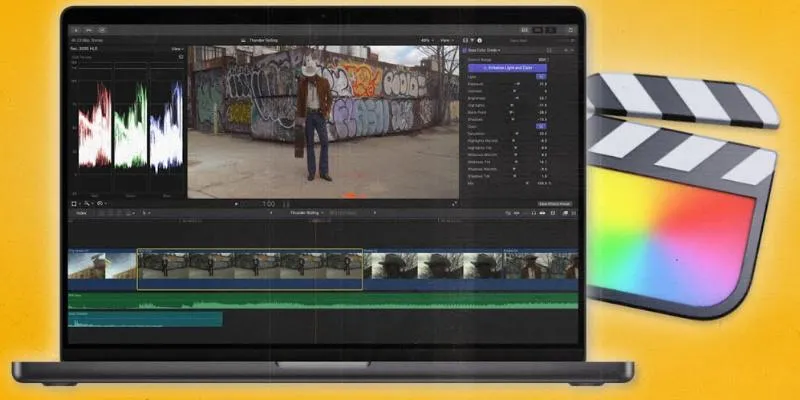Image resolution: width=800 pixels, height=400 pixels.
Task: Toggle the timeline snapping icon
Action: [x=542, y=213]
